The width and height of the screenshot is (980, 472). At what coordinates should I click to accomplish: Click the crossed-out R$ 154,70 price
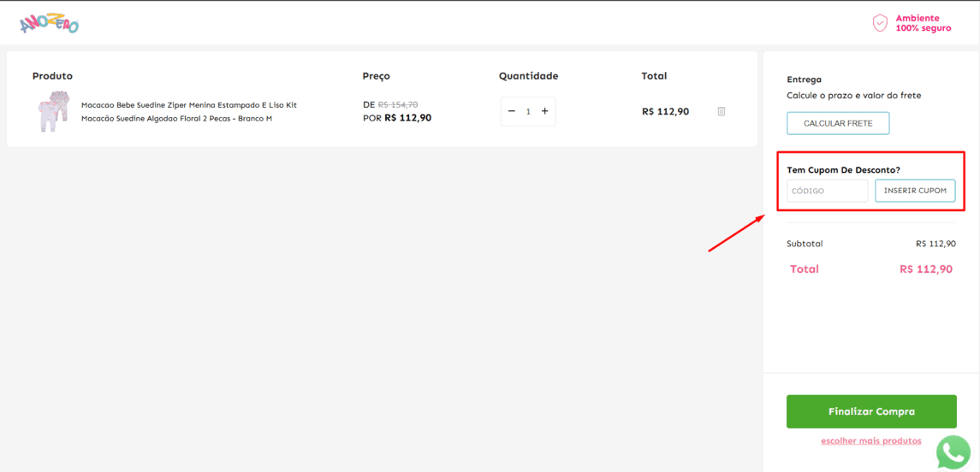coord(398,104)
